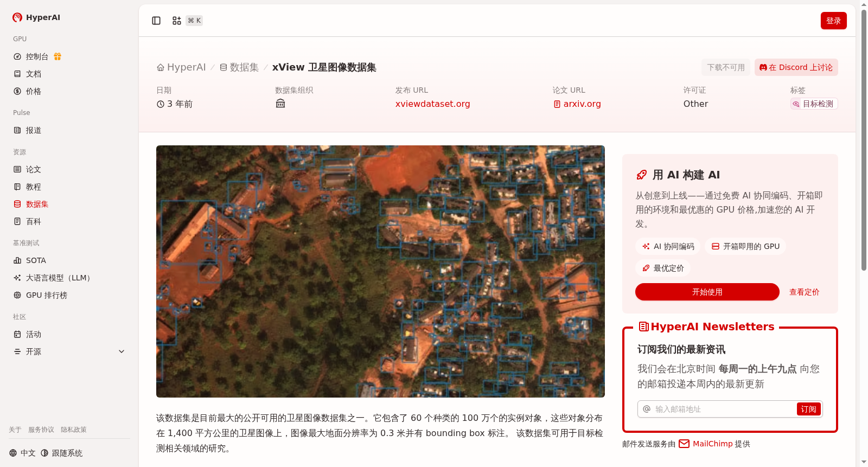Click the AI 协同编码 chip

668,246
